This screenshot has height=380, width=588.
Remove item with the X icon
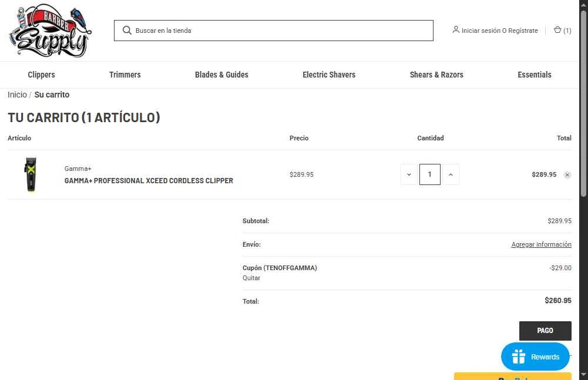point(567,175)
